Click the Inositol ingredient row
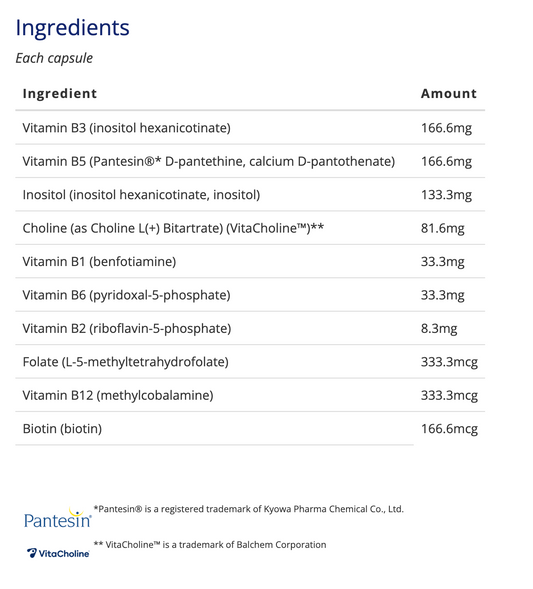The width and height of the screenshot is (533, 589). point(250,195)
